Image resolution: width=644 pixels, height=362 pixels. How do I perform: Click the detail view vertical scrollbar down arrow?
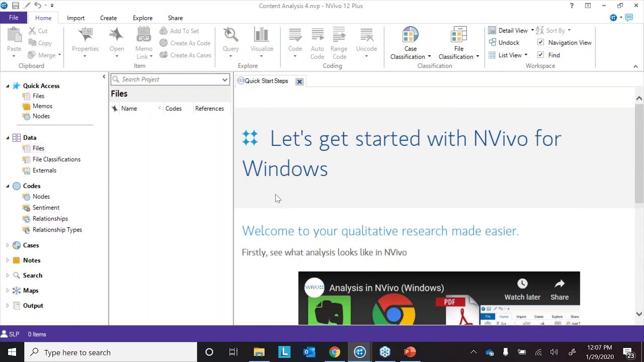639,314
